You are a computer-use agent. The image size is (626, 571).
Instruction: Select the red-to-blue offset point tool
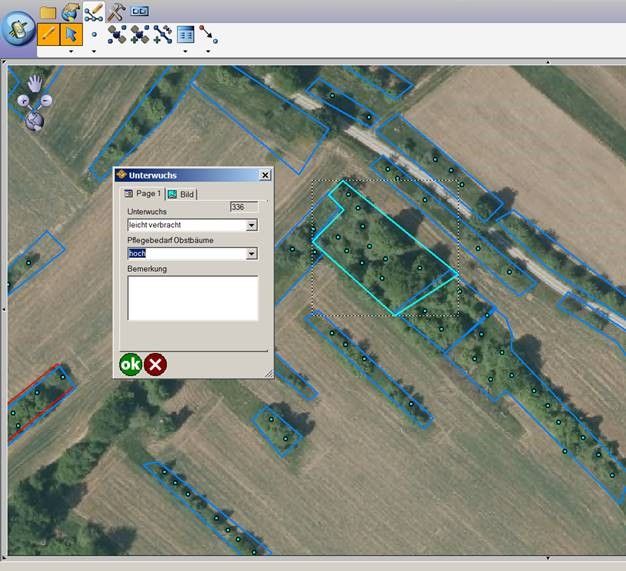click(x=208, y=35)
